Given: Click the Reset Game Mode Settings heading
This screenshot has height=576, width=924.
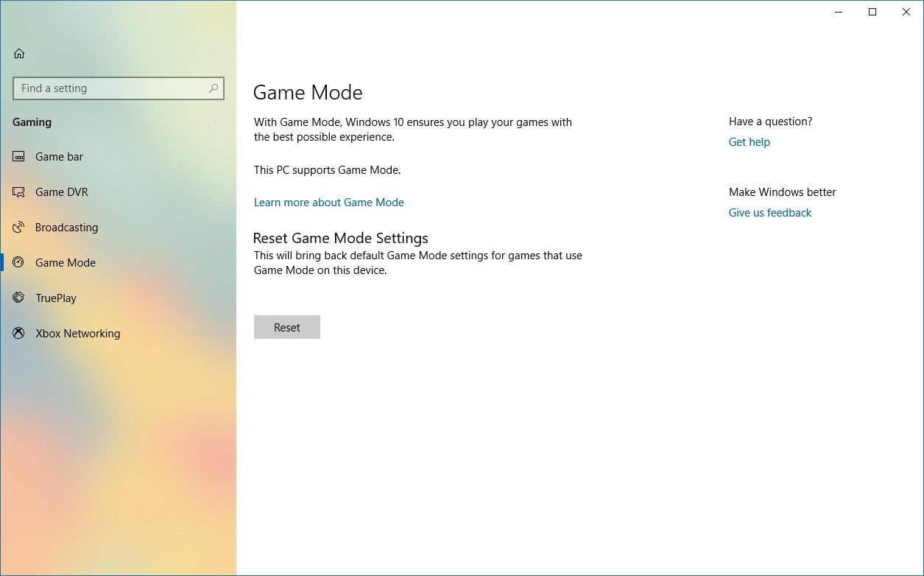Looking at the screenshot, I should pos(340,239).
